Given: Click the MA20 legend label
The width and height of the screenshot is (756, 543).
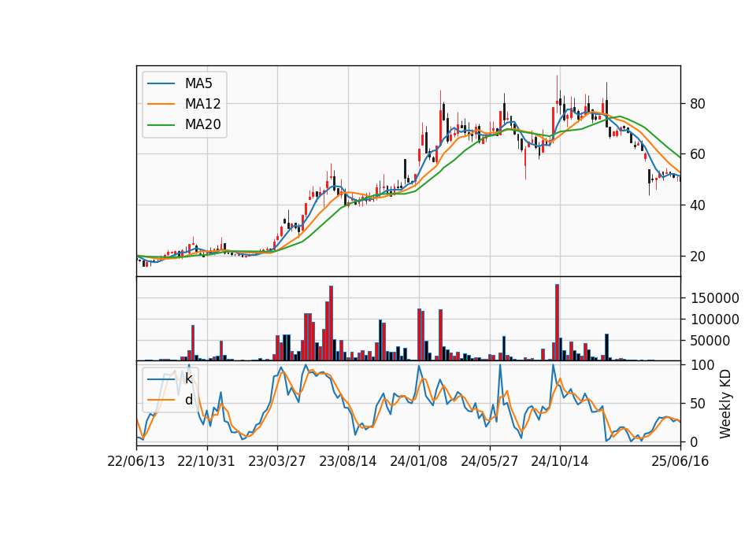Looking at the screenshot, I should pyautogui.click(x=202, y=124).
